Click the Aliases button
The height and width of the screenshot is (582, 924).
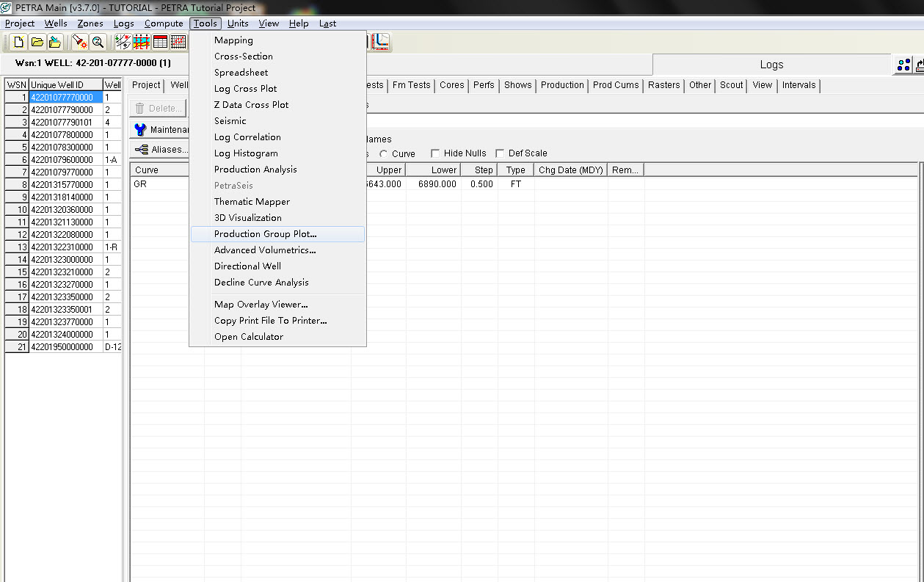[x=159, y=149]
